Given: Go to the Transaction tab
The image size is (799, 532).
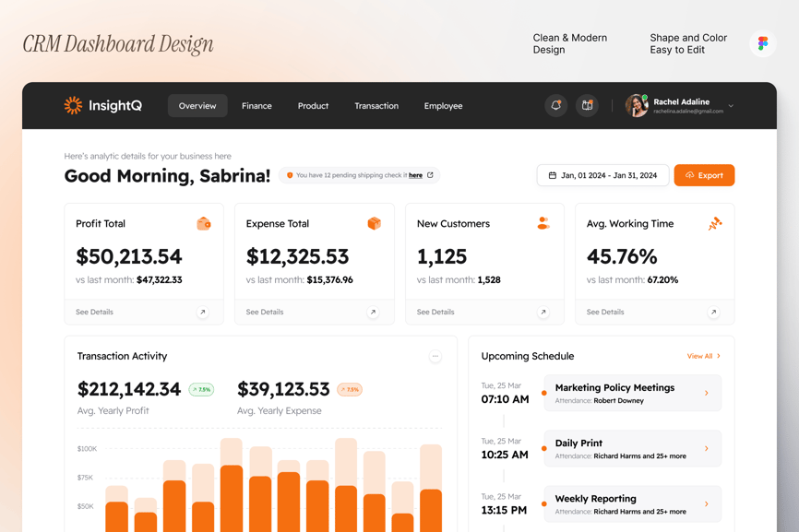Looking at the screenshot, I should tap(376, 106).
